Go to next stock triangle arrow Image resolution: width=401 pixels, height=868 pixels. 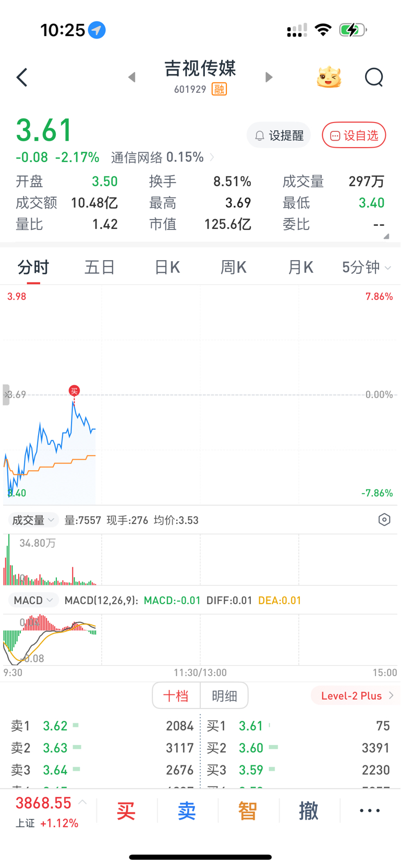(x=269, y=77)
